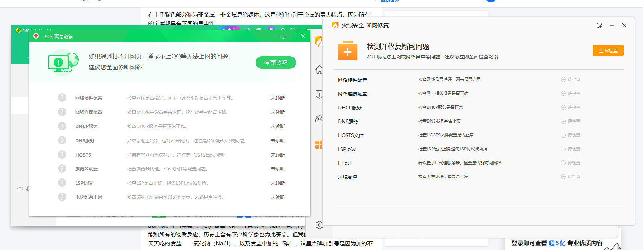Click the question mark icon beside DNS服务
The width and height of the screenshot is (644, 250).
tap(62, 141)
